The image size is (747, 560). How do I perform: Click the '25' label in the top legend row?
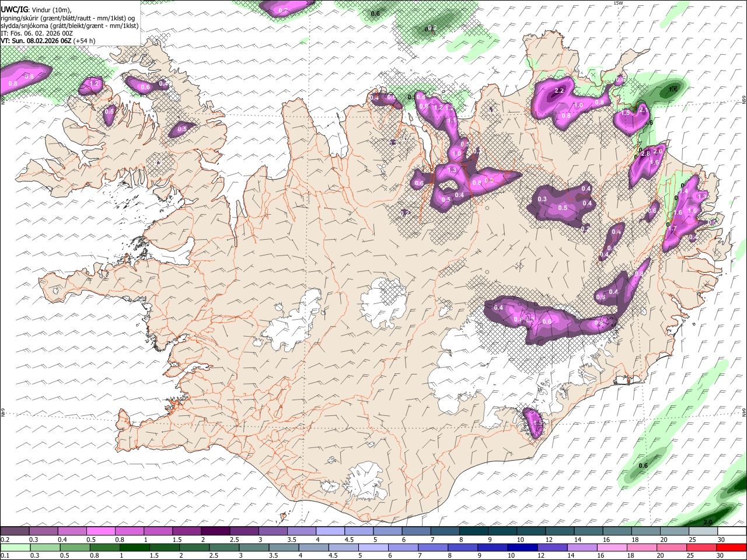pyautogui.click(x=692, y=540)
